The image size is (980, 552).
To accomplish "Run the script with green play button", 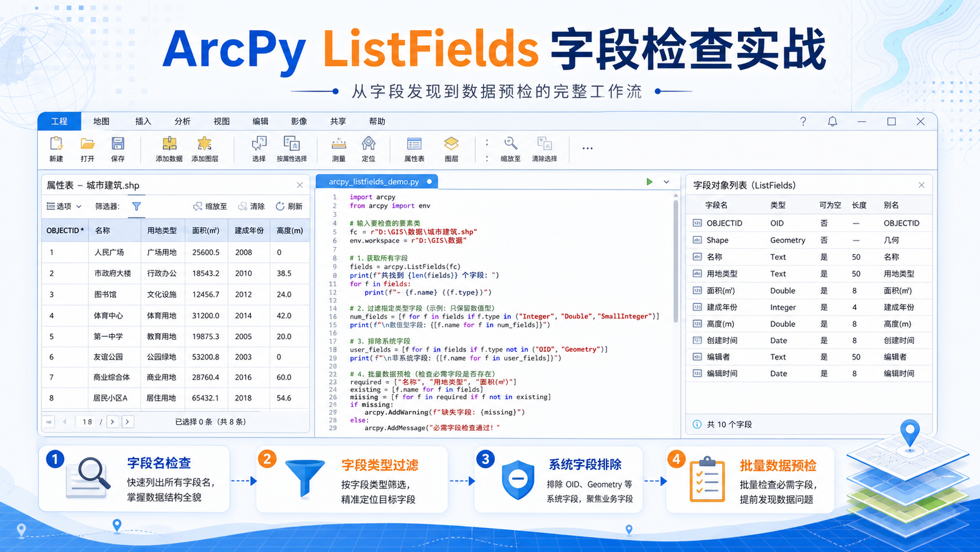I will click(x=649, y=182).
